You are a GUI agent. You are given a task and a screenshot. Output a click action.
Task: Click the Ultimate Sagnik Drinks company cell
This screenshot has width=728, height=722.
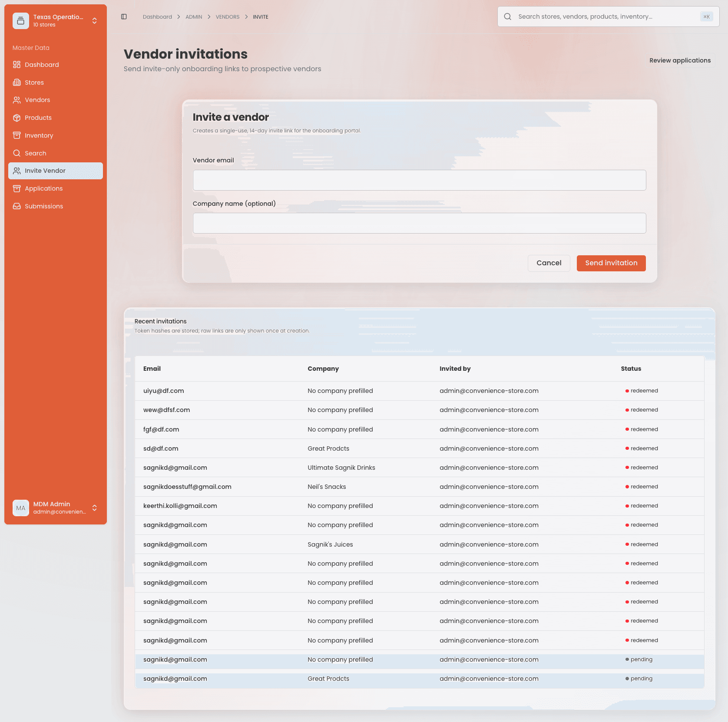pos(341,468)
